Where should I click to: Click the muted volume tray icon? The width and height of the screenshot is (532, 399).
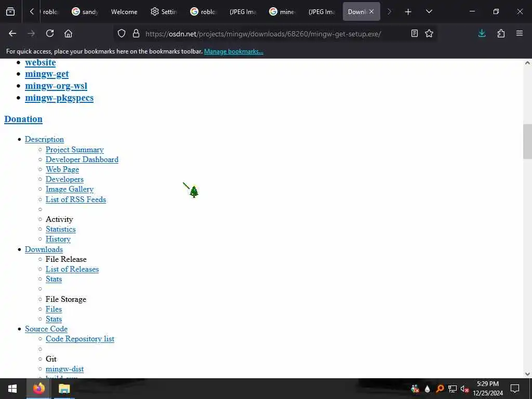click(x=464, y=389)
